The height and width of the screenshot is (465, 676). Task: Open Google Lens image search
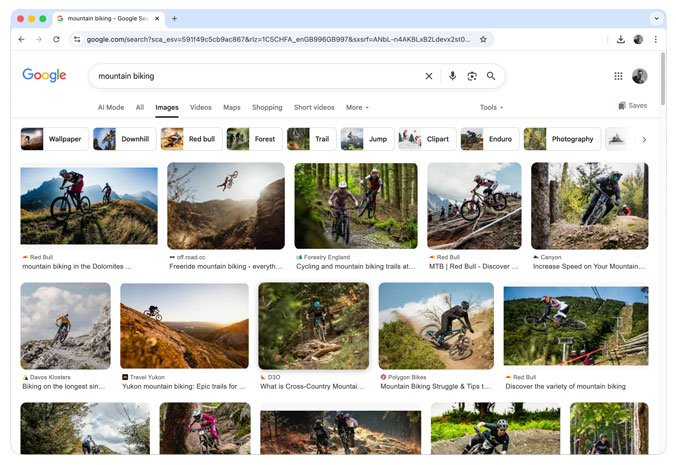pos(472,76)
